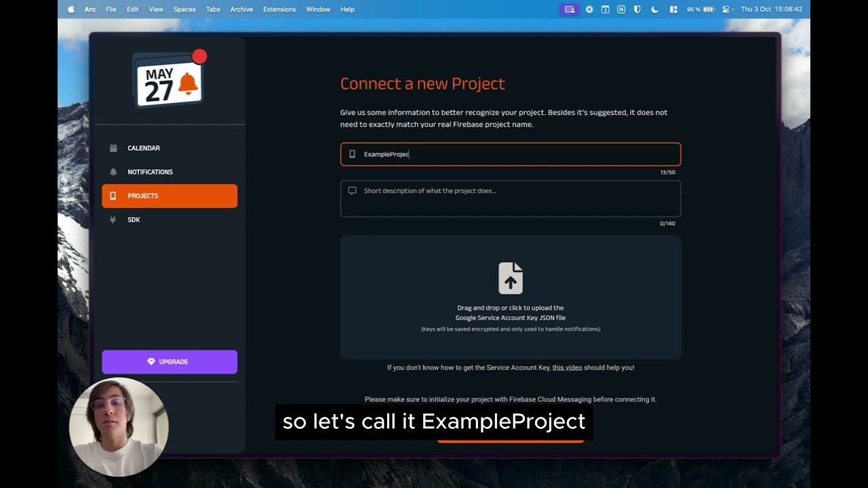Click the window layout menu bar icon
The width and height of the screenshot is (868, 488).
coord(673,9)
